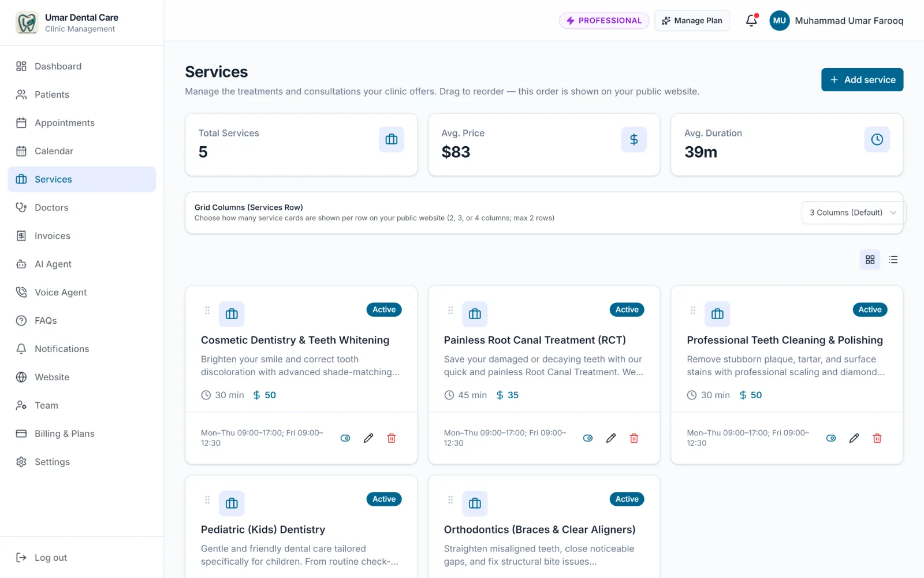924x578 pixels.
Task: Delete Professional Teeth Cleaning & Polishing service
Action: coord(877,438)
